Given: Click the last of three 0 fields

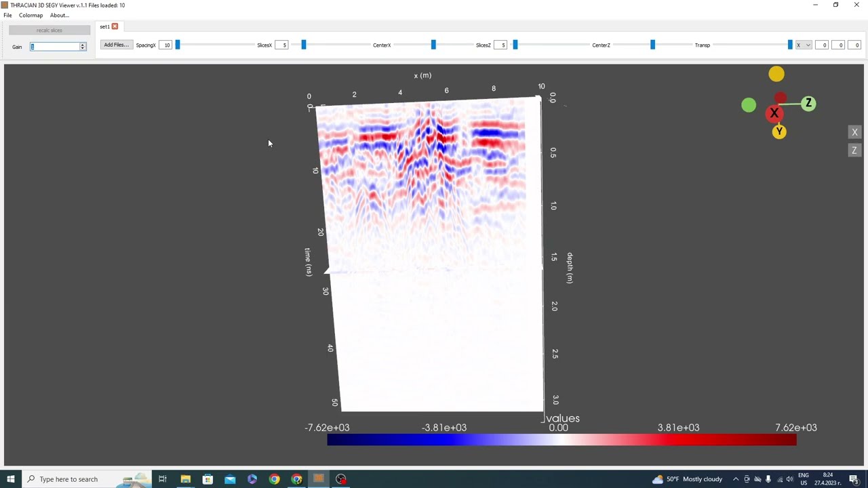Looking at the screenshot, I should [x=854, y=45].
